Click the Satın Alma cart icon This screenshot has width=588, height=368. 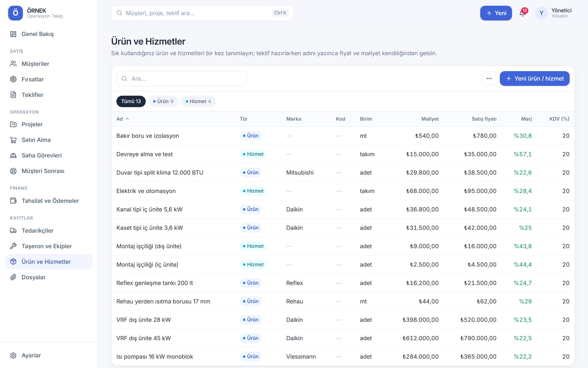click(x=13, y=140)
